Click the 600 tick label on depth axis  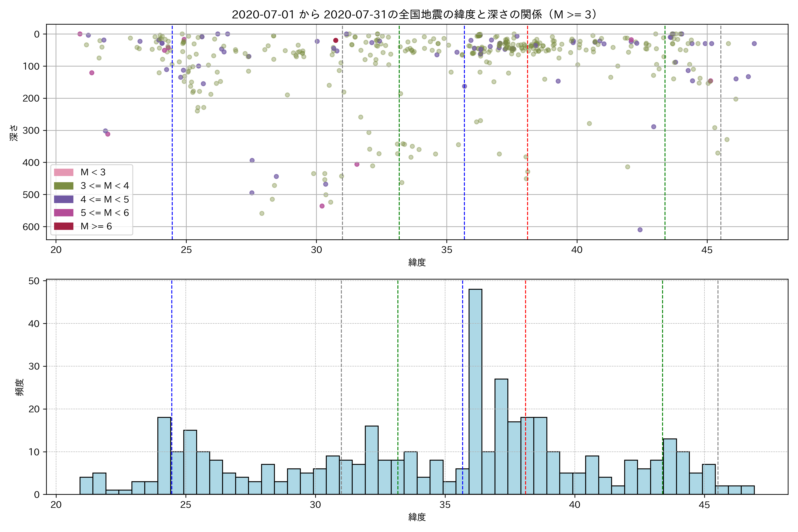coord(31,227)
